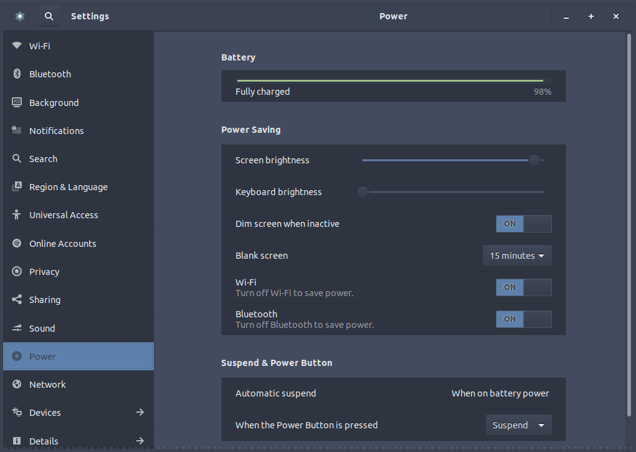
Task: Click the 98% battery percentage text
Action: pos(542,92)
